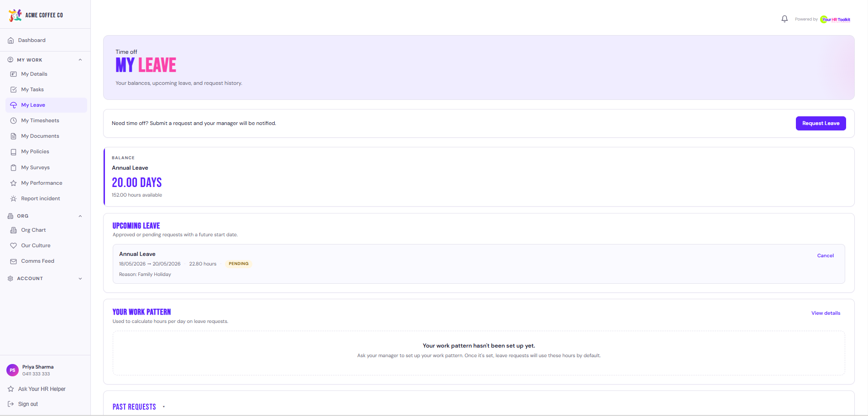Collapse the My Work section chevron
868x416 pixels.
pyautogui.click(x=80, y=60)
